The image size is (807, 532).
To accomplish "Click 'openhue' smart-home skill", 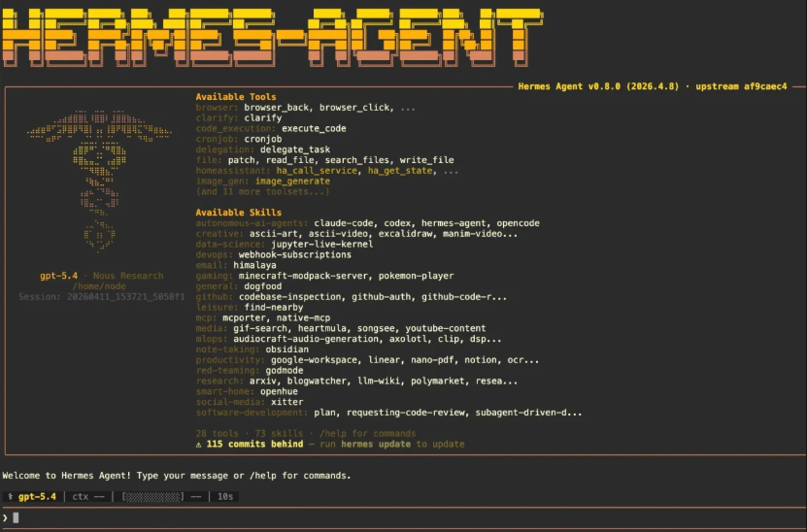I will (x=279, y=391).
